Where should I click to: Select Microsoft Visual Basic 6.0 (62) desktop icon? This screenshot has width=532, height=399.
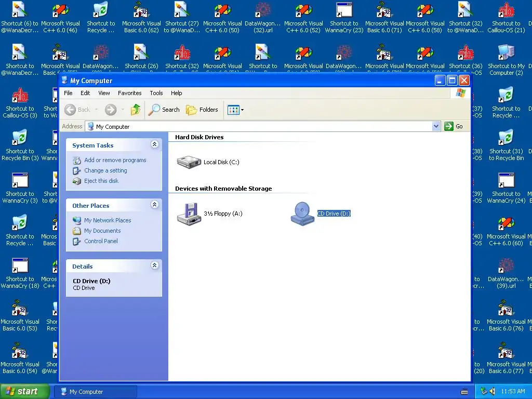[141, 18]
